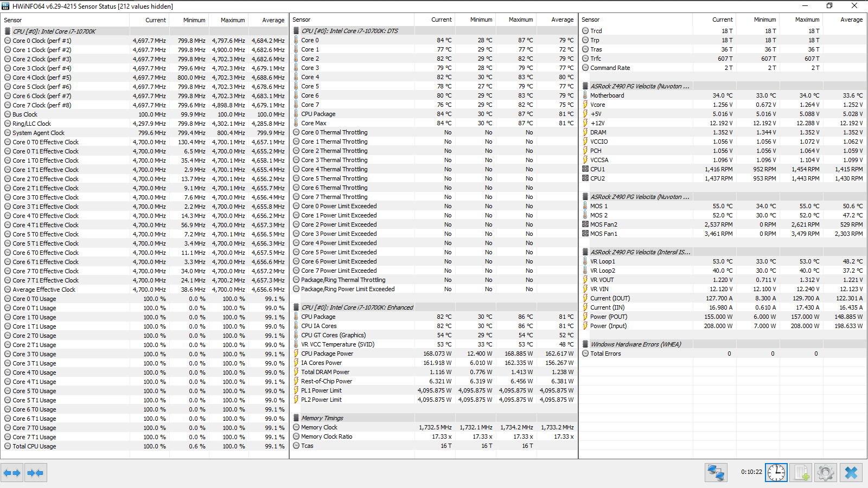
Task: Click the thermometer icon next to VR Loop1
Action: point(585,261)
